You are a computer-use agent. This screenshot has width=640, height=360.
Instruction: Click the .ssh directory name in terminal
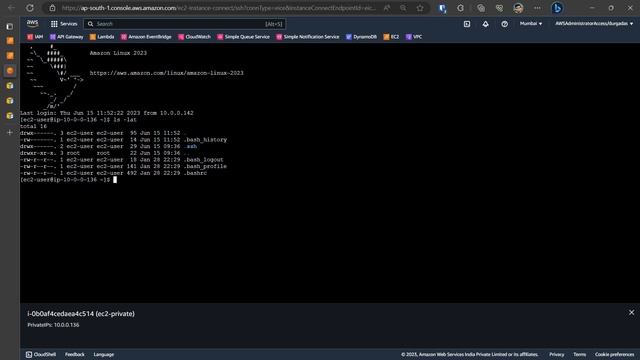point(190,146)
